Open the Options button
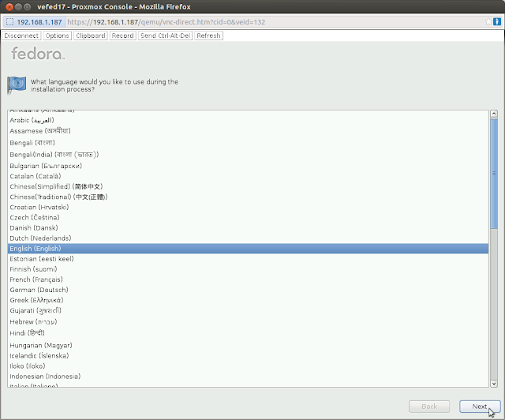Image resolution: width=505 pixels, height=420 pixels. pos(57,36)
